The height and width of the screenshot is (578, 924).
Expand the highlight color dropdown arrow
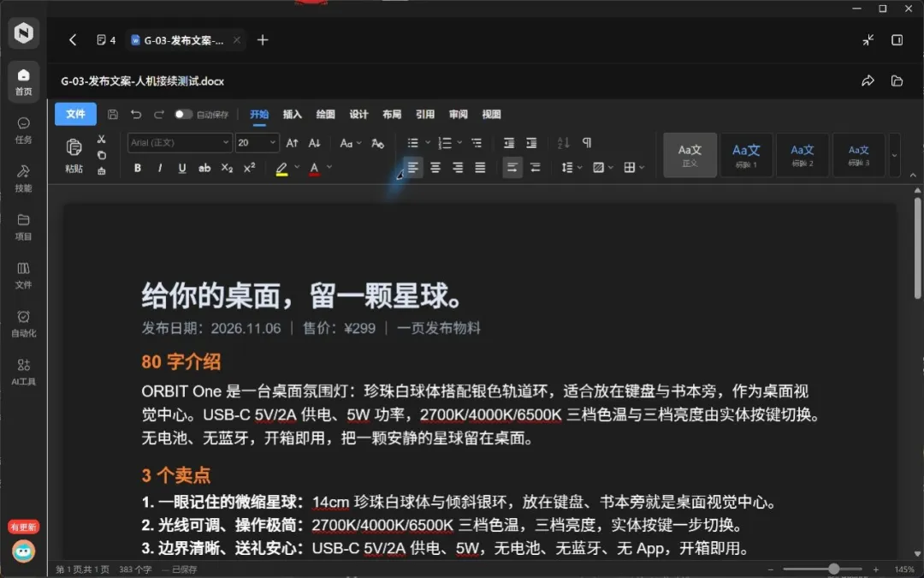point(297,168)
